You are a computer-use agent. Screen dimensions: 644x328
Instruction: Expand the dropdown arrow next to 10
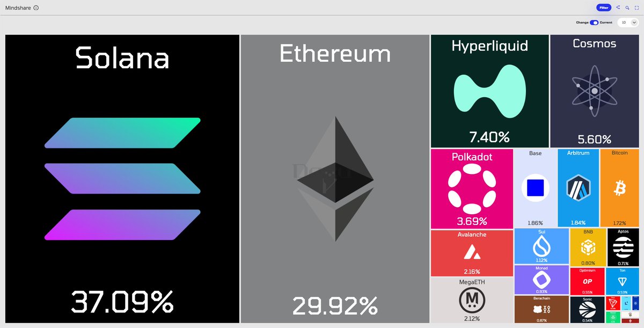point(634,23)
